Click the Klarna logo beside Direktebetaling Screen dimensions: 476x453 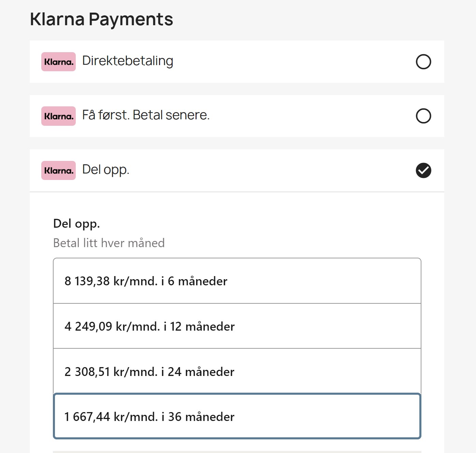click(58, 62)
